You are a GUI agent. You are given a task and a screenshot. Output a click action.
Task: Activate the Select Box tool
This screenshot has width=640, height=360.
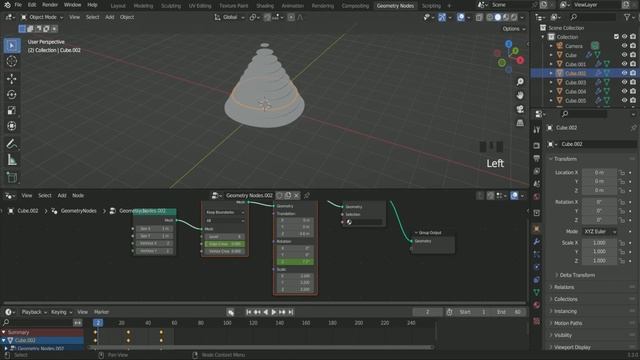click(12, 45)
